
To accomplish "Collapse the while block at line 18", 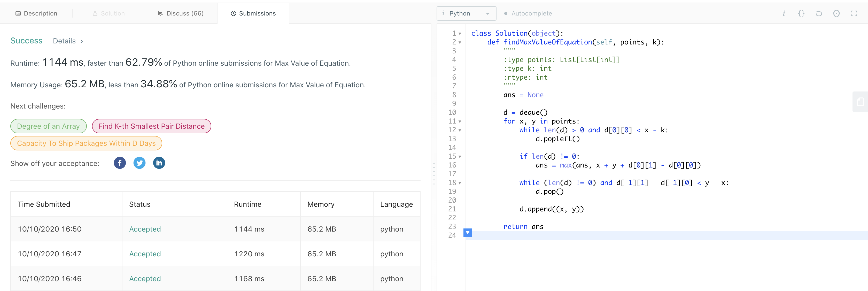I will (460, 183).
